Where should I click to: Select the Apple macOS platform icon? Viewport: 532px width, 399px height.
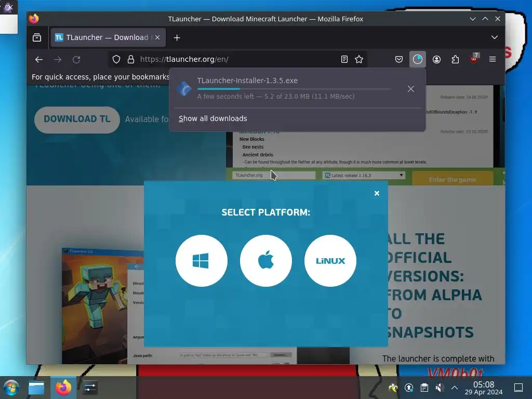(x=265, y=261)
